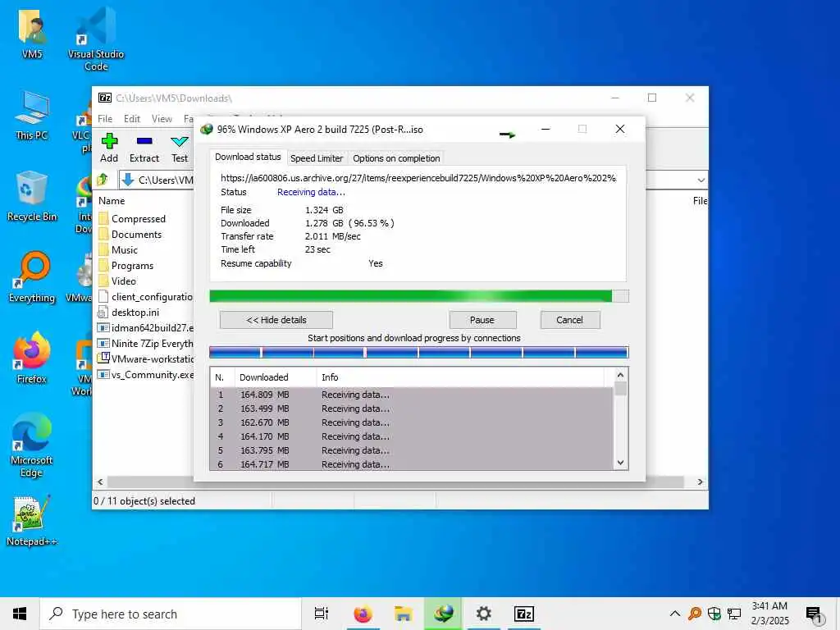Viewport: 840px width, 630px height.
Task: Click the 7-Zip Extract toolbar icon
Action: (x=144, y=141)
